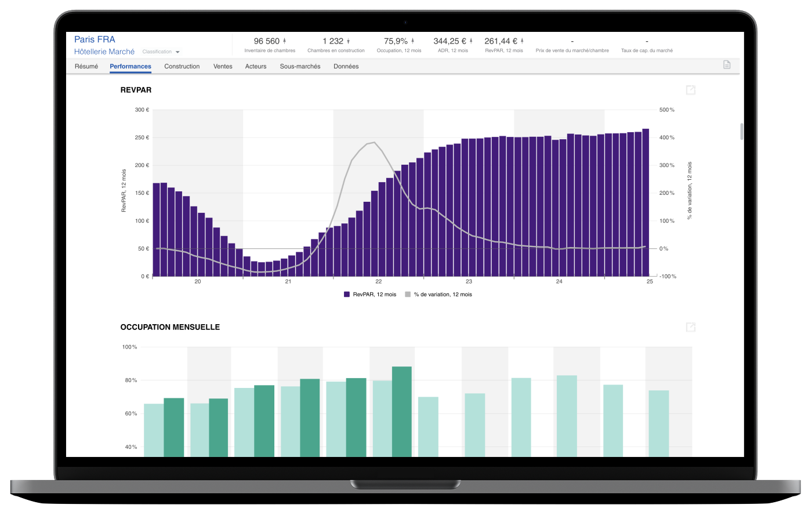Select the Données tab
812x519 pixels.
[346, 67]
